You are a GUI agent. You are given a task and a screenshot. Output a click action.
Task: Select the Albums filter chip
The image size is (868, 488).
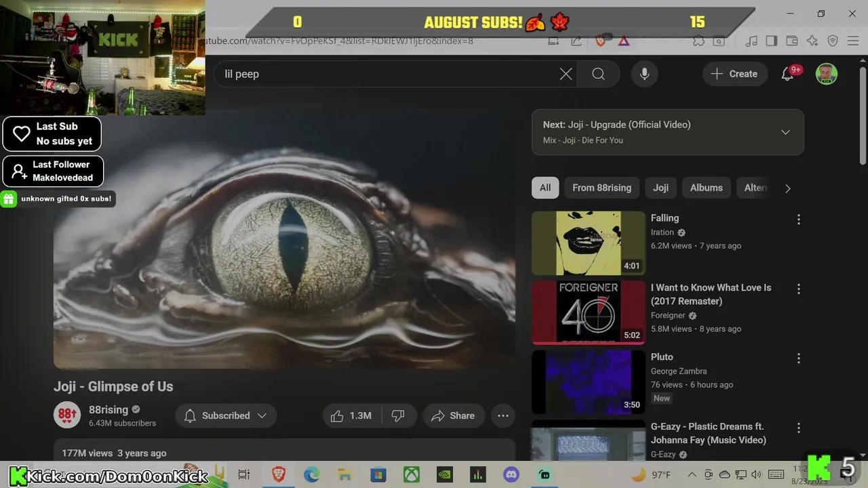[706, 188]
